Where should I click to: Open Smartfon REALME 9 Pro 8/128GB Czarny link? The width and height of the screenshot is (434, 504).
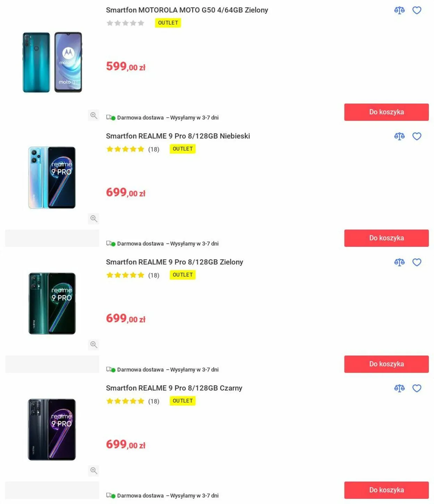click(174, 388)
